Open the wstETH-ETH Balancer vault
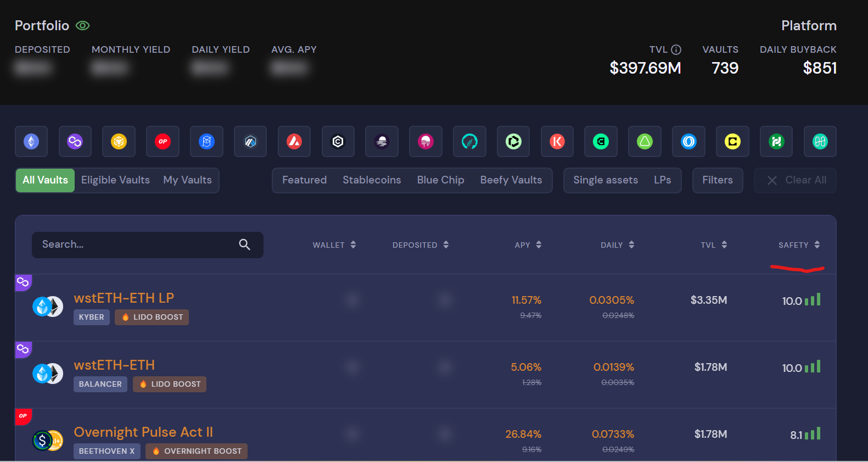The width and height of the screenshot is (868, 462). pos(114,365)
